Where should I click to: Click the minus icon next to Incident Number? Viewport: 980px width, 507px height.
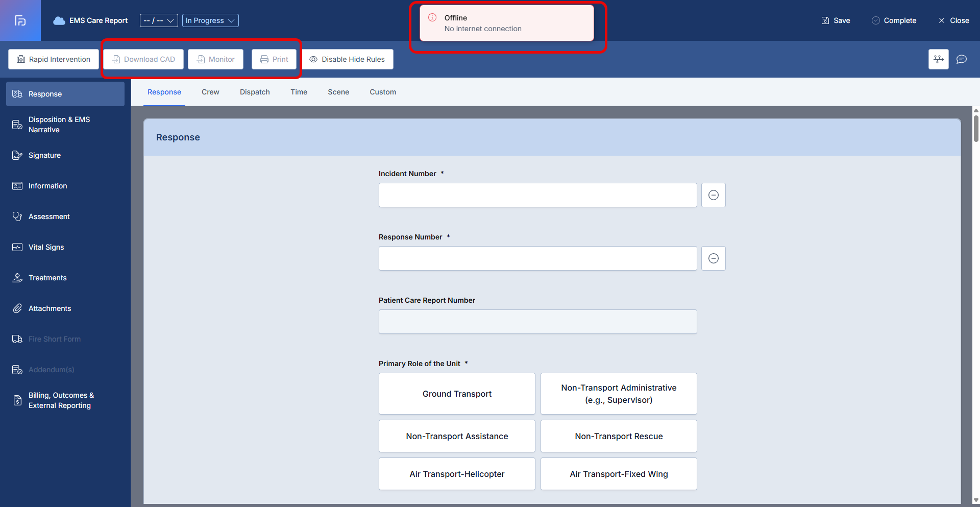coord(713,195)
